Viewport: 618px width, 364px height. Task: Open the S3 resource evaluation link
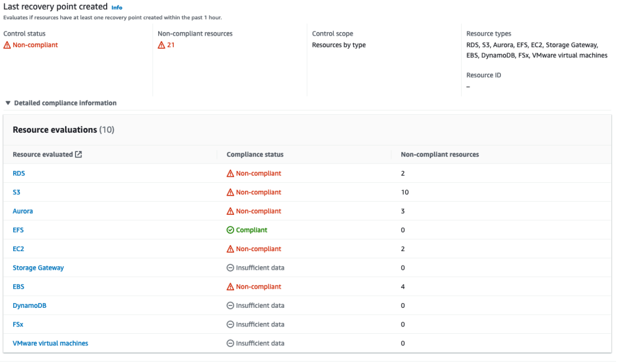tap(16, 192)
